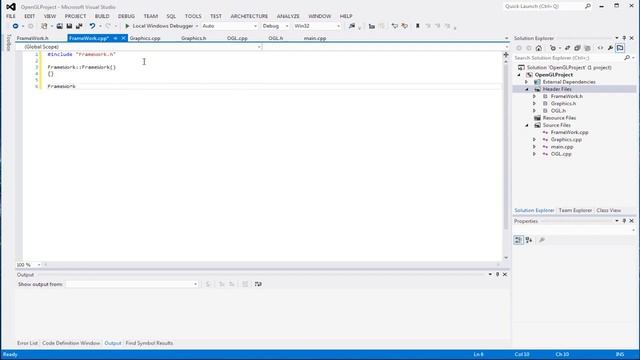Click Categorized icon in Properties panel
Screen dimensions: 640x360
click(518, 240)
